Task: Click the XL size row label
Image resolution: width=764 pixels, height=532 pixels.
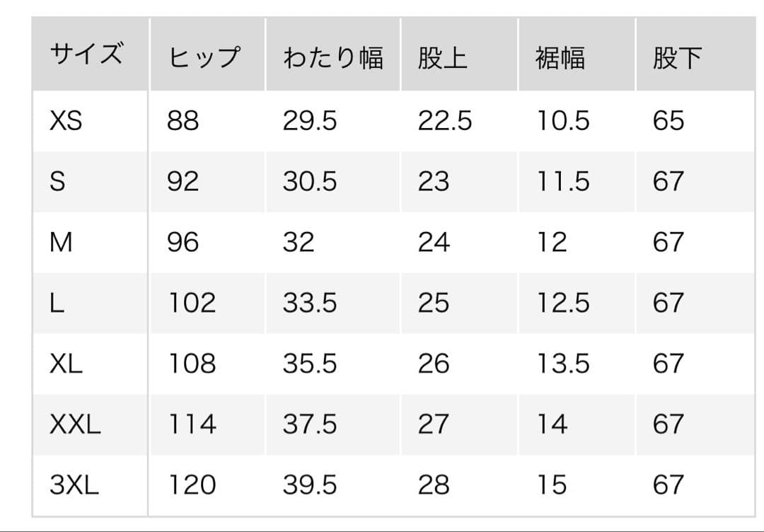Action: click(66, 364)
